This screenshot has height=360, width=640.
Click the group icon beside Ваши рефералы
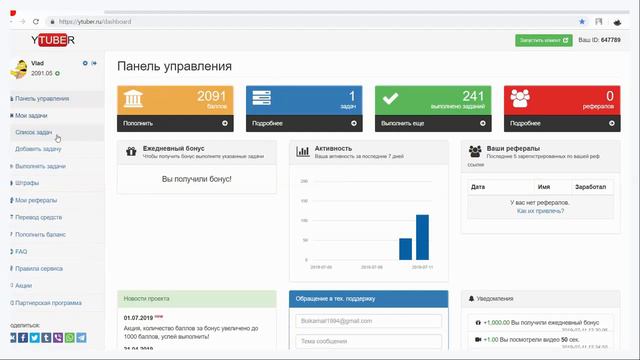coord(475,151)
